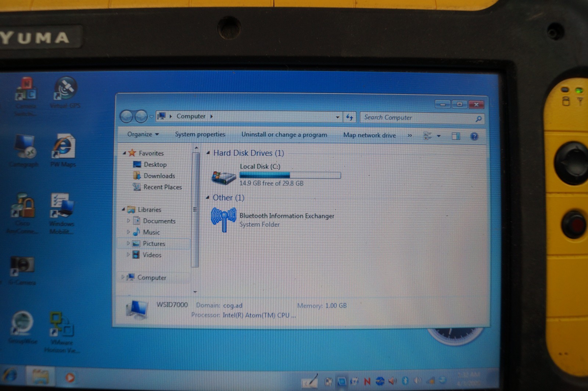This screenshot has height=391, width=588.
Task: Select the Windows Mobility Center desktop icon
Action: pos(61,213)
